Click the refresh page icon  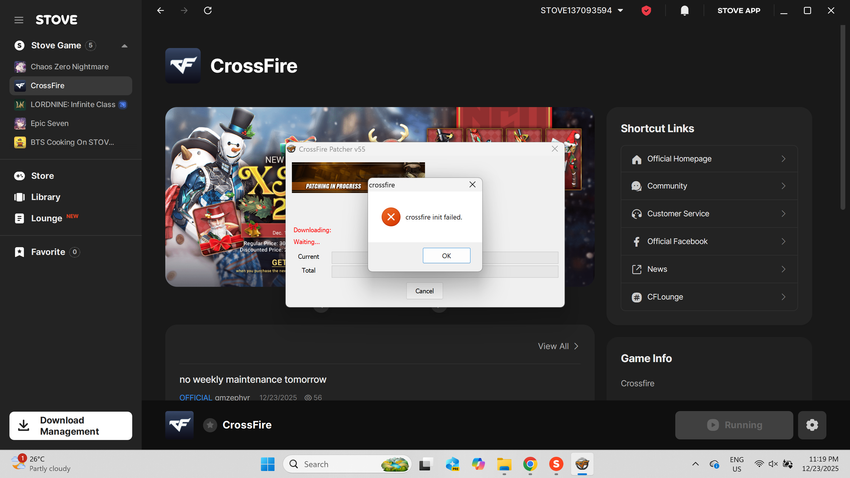(x=207, y=10)
